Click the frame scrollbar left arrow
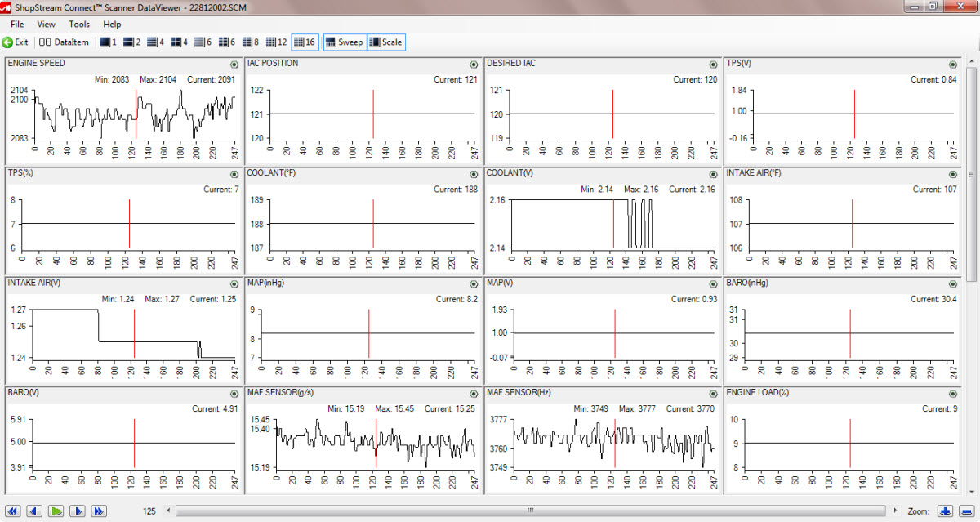980x522 pixels. click(x=169, y=511)
